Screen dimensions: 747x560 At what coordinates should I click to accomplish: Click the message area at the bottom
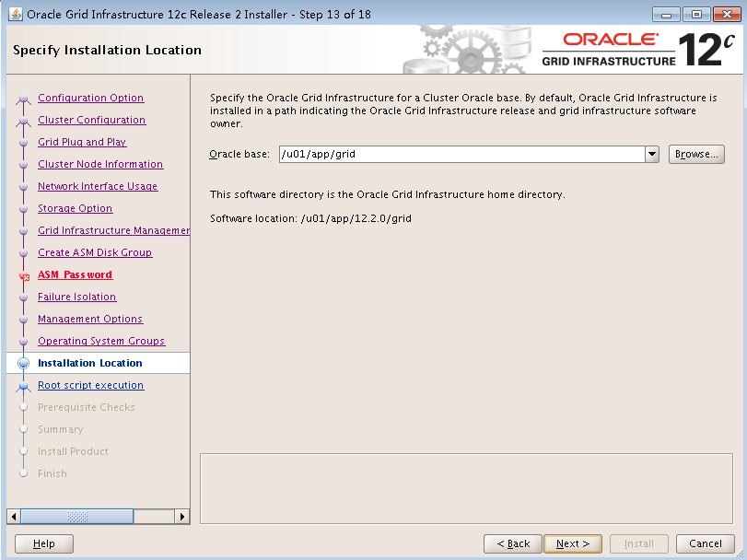pos(466,488)
